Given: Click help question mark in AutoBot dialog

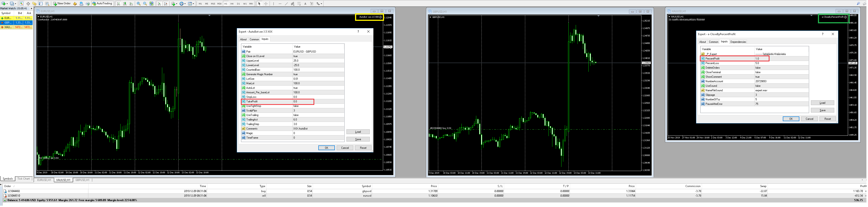Looking at the screenshot, I should pos(358,31).
